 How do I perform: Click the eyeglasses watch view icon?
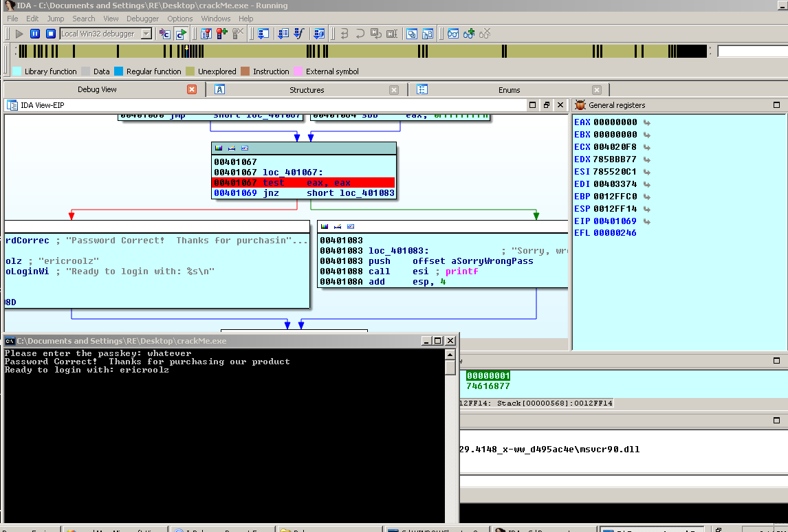coord(453,34)
